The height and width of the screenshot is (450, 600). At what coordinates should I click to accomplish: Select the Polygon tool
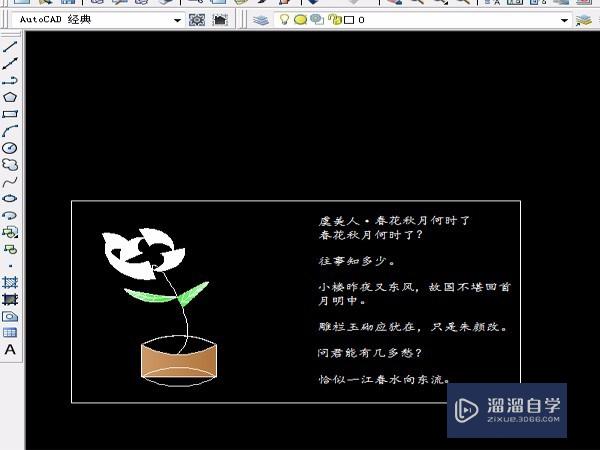[x=10, y=97]
